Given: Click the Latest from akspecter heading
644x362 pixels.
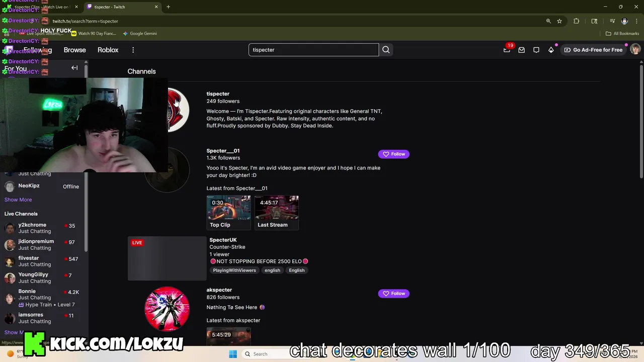Looking at the screenshot, I should (x=233, y=320).
